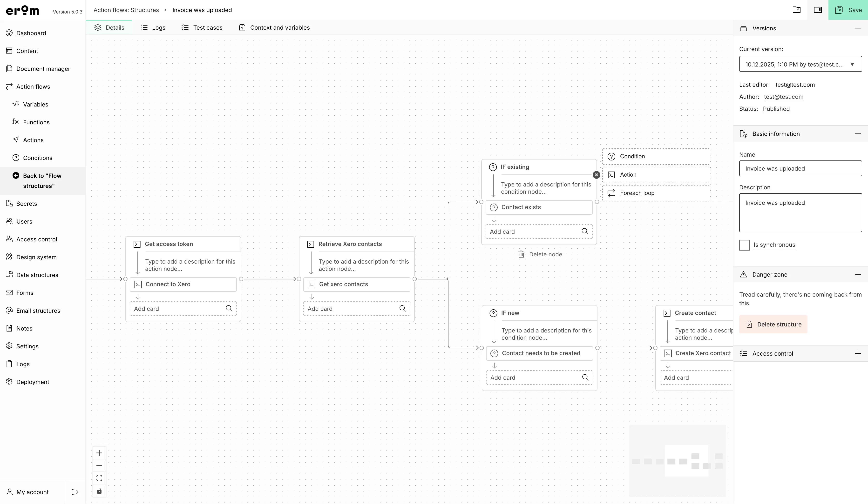Toggle the canvas lock icon
Screen dimensions: 868x504
99,491
